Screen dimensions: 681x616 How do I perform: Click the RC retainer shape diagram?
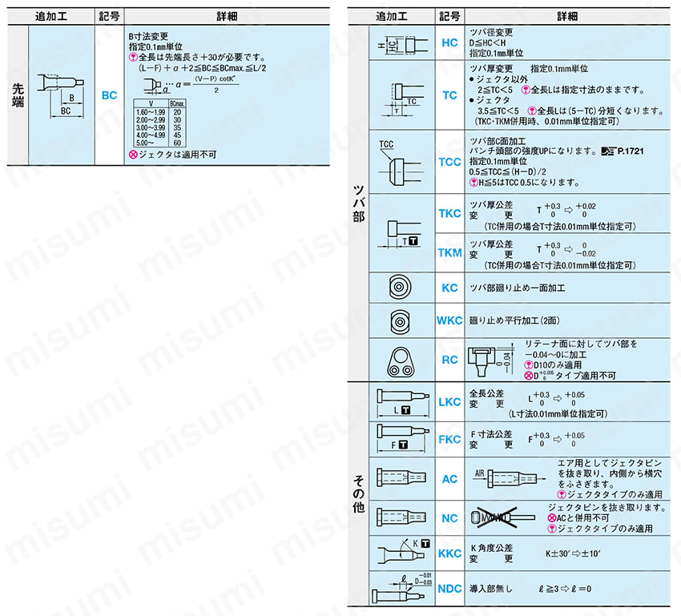[401, 361]
